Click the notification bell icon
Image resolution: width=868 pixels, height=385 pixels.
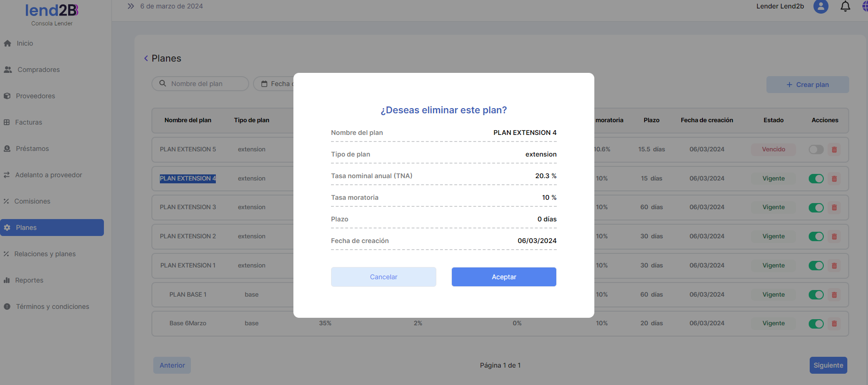845,7
